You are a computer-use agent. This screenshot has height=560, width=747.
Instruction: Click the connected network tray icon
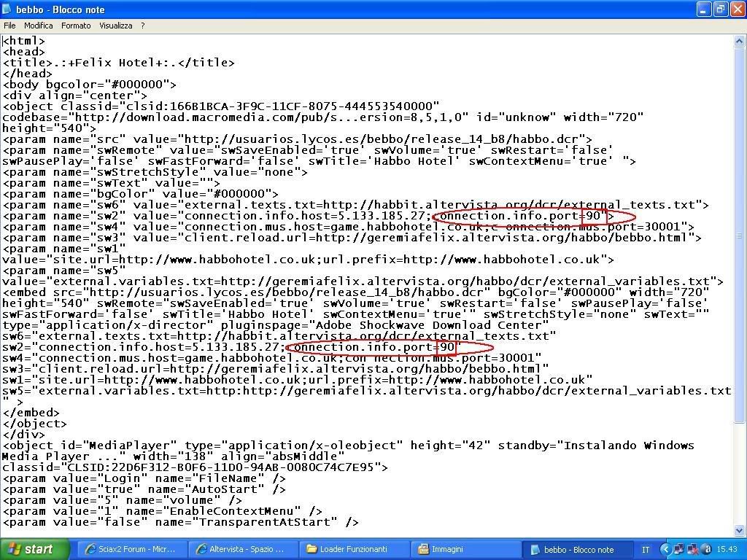click(x=678, y=550)
